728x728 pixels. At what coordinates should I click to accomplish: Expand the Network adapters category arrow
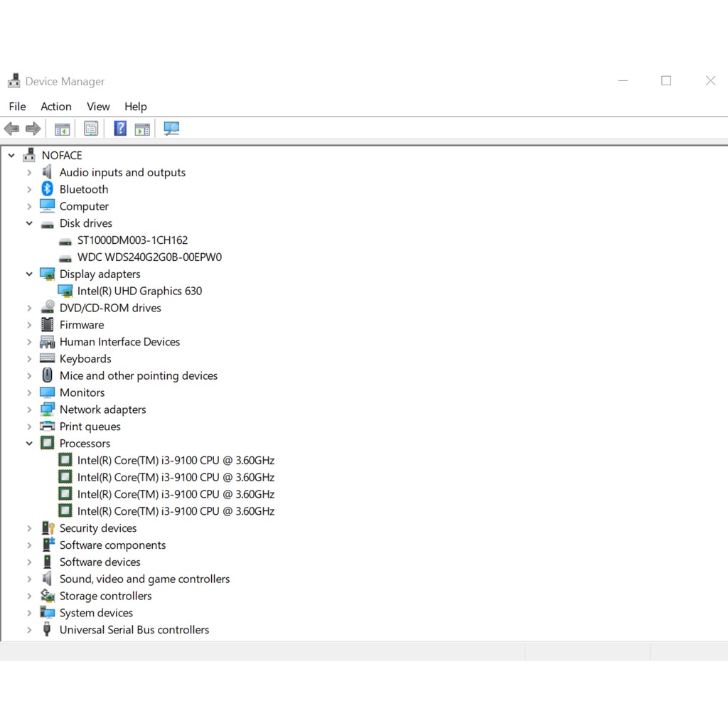[x=29, y=409]
